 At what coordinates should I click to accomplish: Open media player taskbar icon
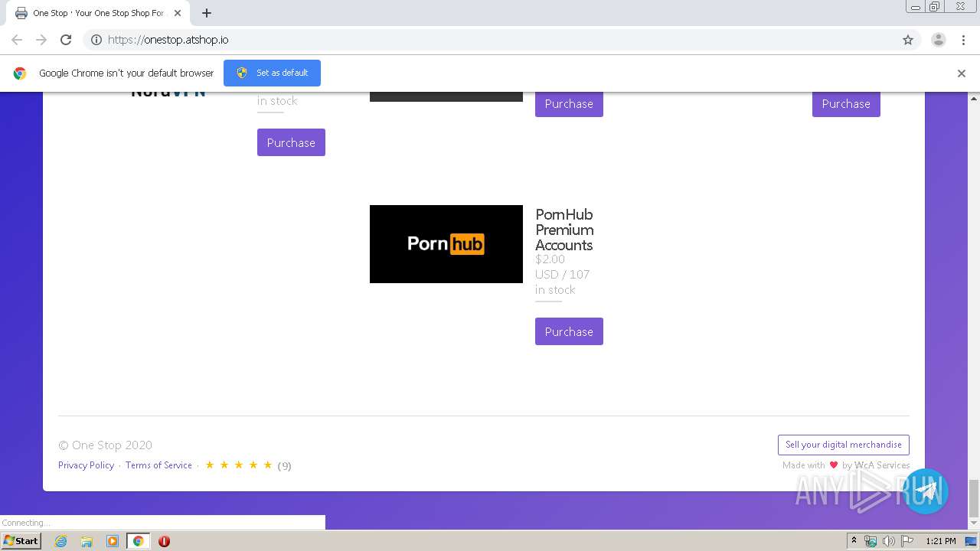click(x=113, y=541)
